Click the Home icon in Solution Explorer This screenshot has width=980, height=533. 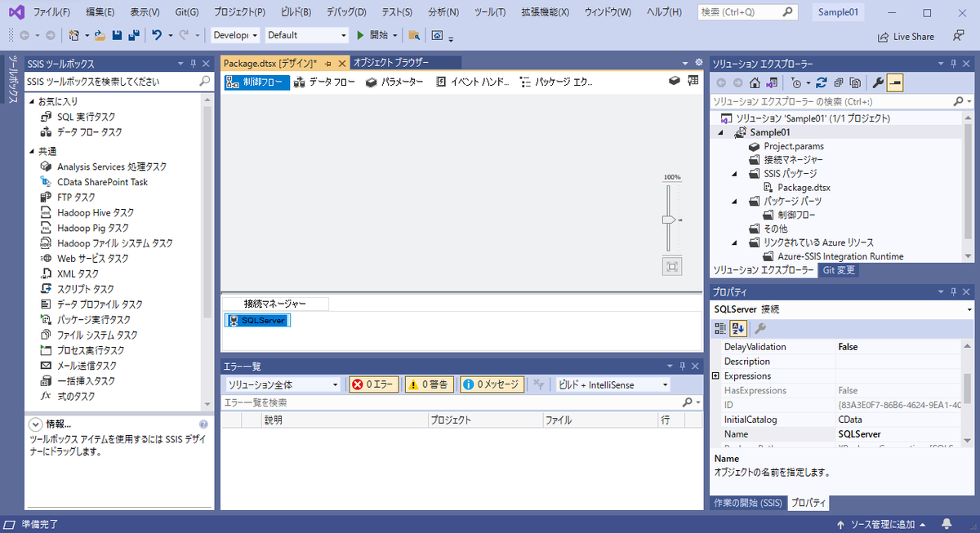[755, 82]
